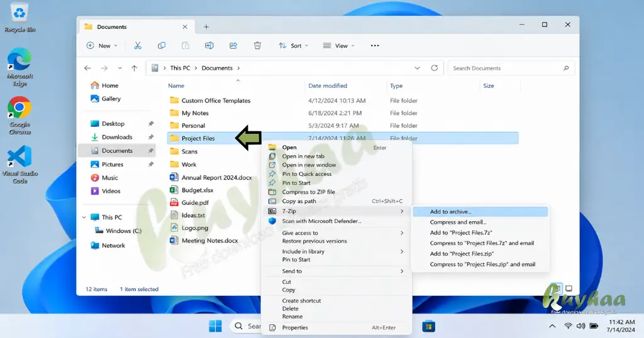Expand the Include in library submenu
This screenshot has height=338, width=644.
336,251
